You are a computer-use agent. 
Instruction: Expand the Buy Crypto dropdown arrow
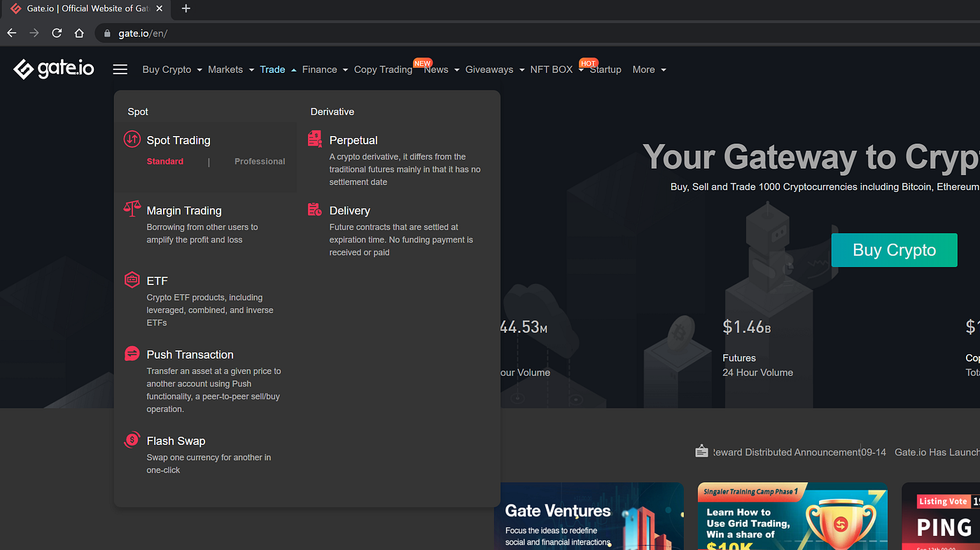click(199, 70)
